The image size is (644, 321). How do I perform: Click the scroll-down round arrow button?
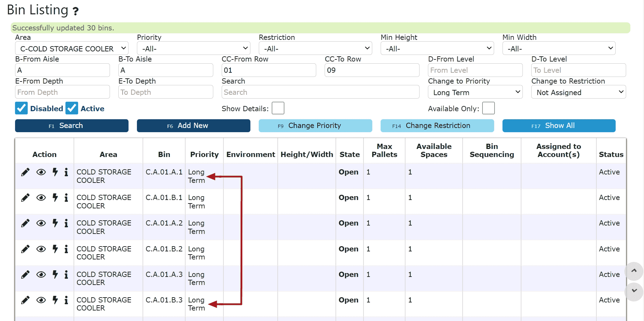(634, 292)
